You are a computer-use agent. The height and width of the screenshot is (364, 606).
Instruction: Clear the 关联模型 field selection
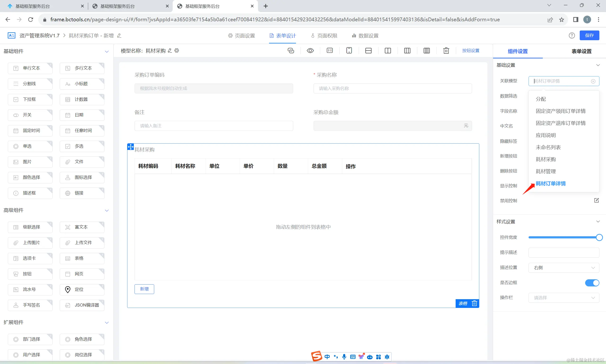point(593,81)
